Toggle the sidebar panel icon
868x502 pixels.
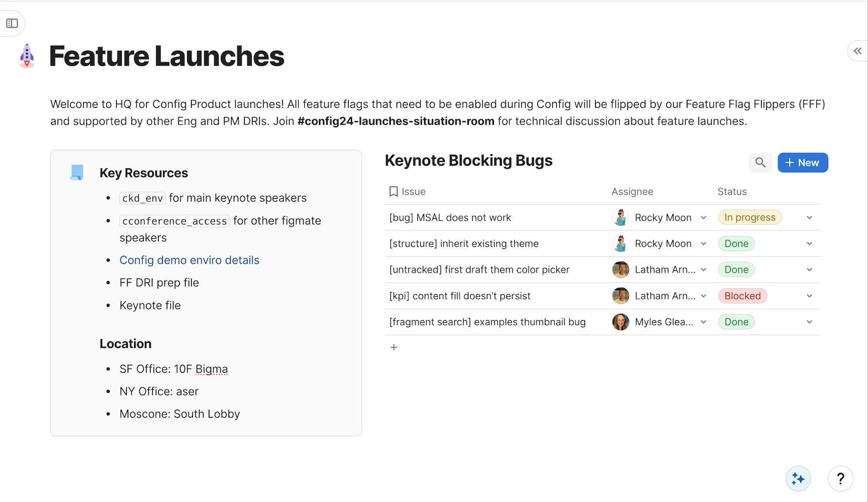(x=12, y=23)
